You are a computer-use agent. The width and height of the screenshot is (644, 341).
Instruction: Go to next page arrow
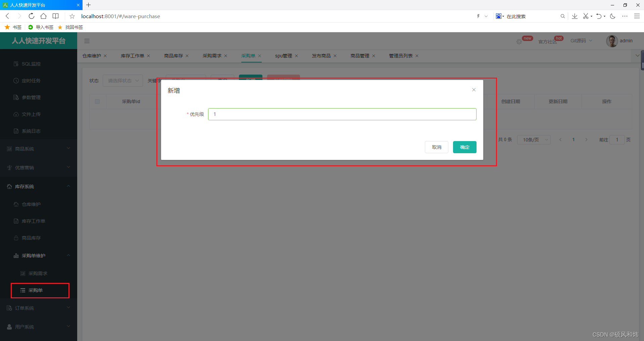(586, 140)
